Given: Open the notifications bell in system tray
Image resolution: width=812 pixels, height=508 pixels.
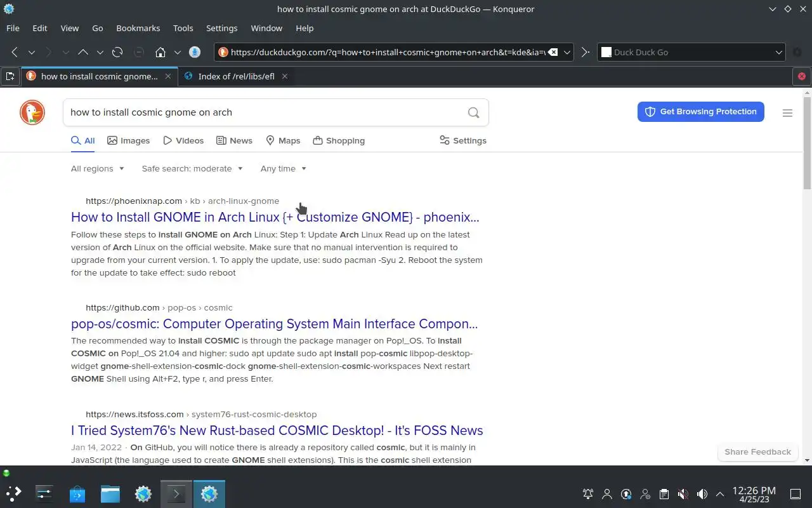Looking at the screenshot, I should [588, 494].
